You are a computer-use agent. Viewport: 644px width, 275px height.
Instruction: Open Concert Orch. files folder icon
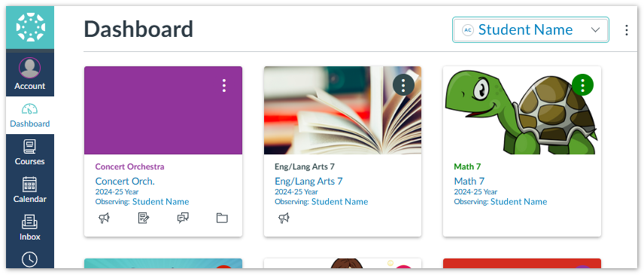point(222,218)
